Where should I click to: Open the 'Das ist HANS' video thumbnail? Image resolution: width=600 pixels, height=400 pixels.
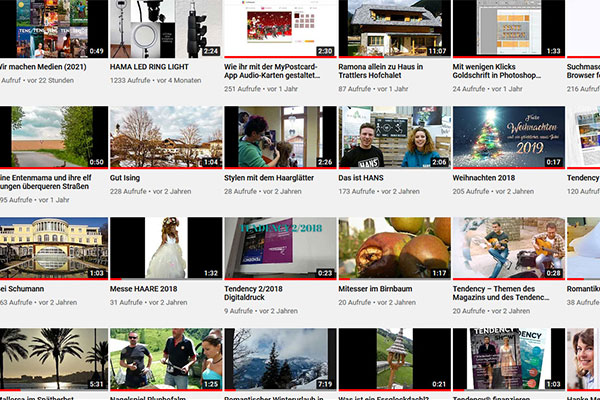coord(395,137)
